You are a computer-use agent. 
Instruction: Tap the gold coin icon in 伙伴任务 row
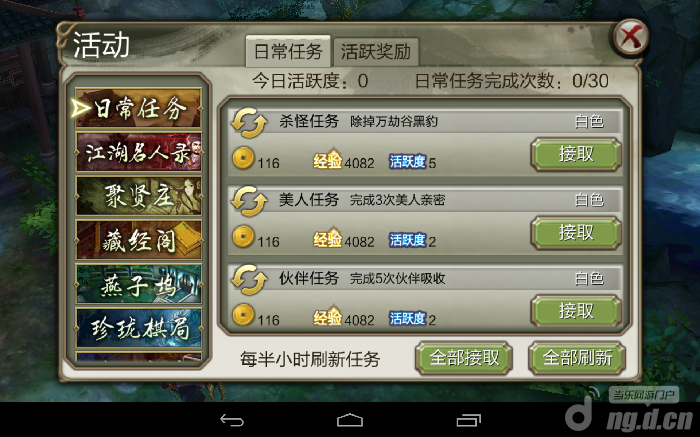tap(243, 315)
